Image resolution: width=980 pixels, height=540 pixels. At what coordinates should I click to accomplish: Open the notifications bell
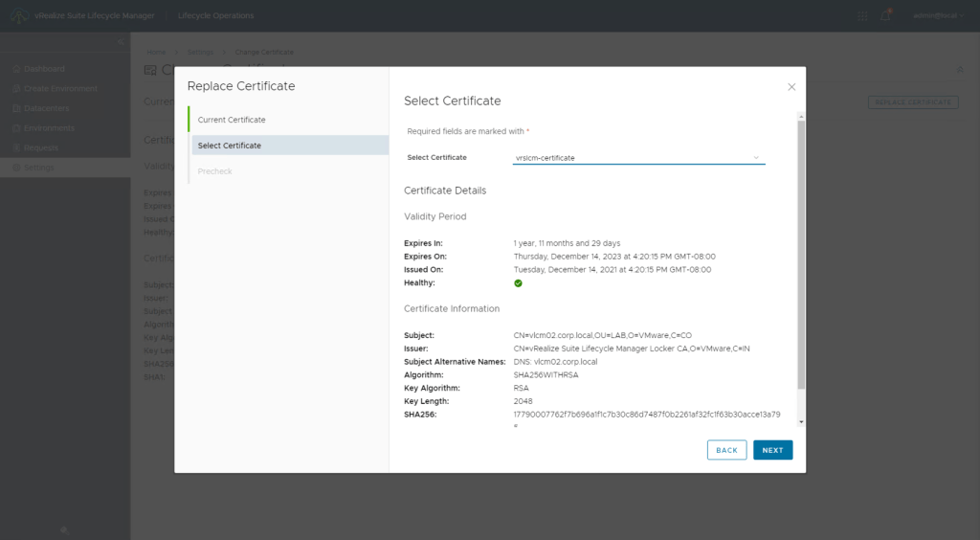point(885,15)
